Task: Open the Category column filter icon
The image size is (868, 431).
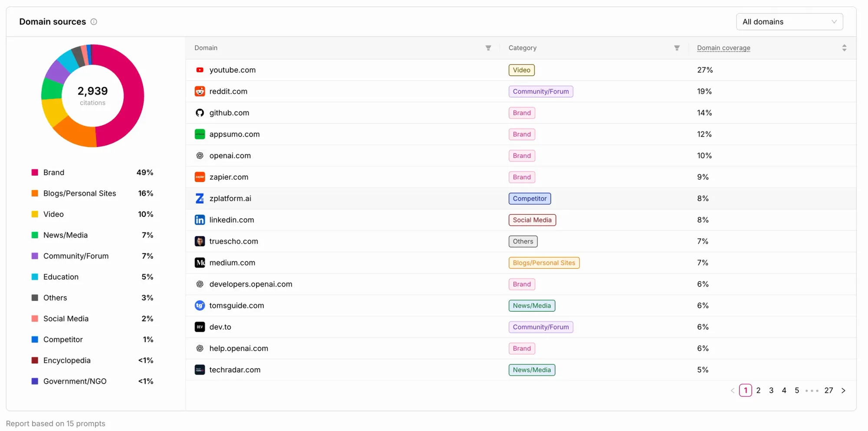Action: pyautogui.click(x=677, y=48)
